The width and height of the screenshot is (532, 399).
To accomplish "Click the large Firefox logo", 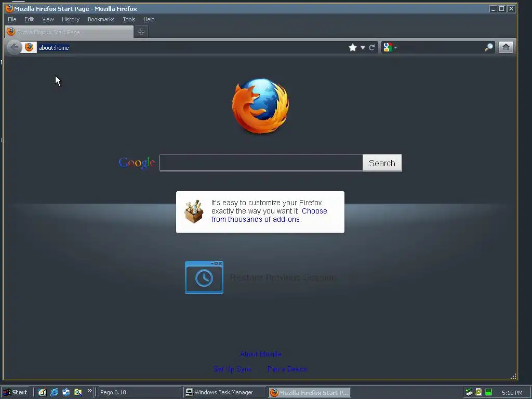I will [x=260, y=106].
